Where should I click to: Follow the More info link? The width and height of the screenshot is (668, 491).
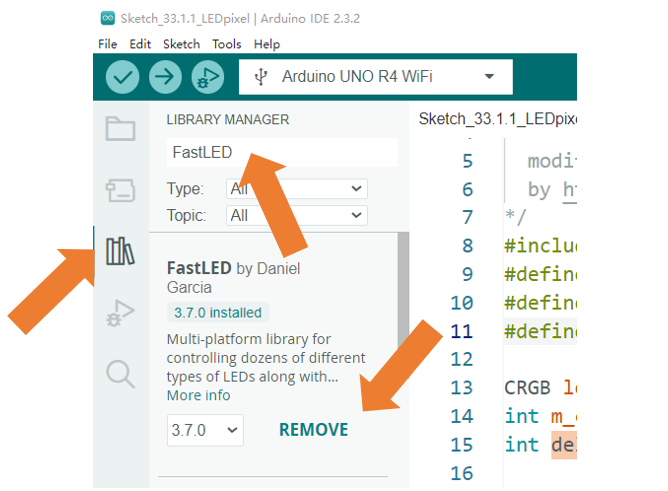199,396
